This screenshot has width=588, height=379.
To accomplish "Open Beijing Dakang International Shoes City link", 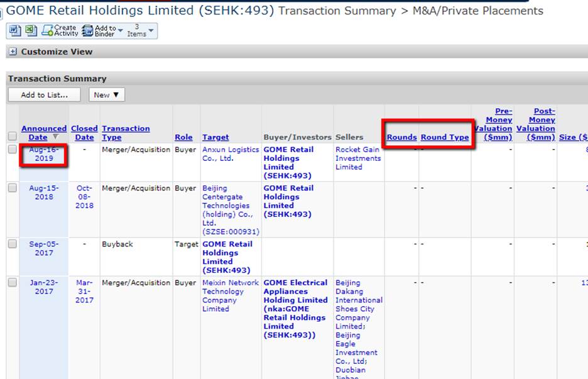I will [x=359, y=304].
